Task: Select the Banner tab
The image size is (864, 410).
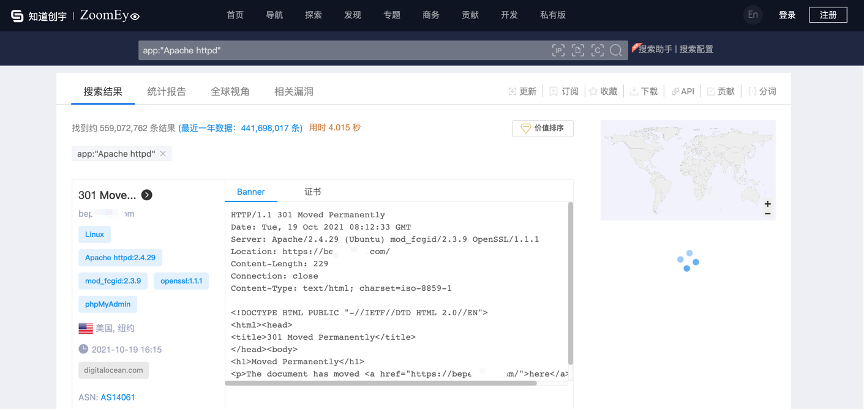Action: pos(251,192)
